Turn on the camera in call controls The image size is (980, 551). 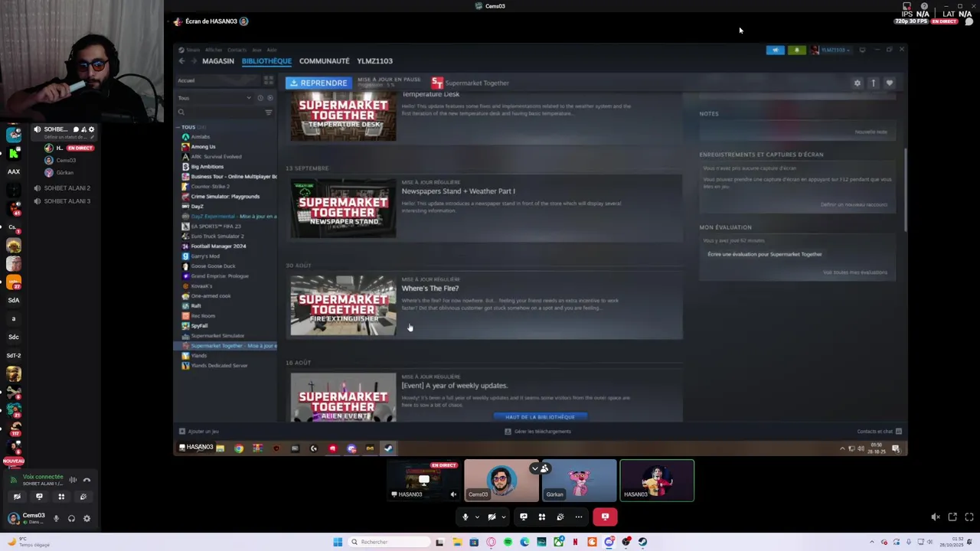(492, 517)
